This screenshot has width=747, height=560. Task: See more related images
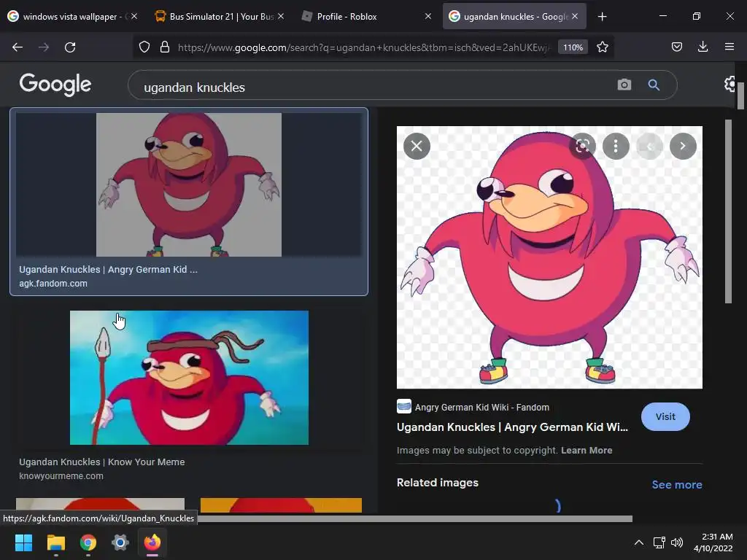[x=676, y=484]
